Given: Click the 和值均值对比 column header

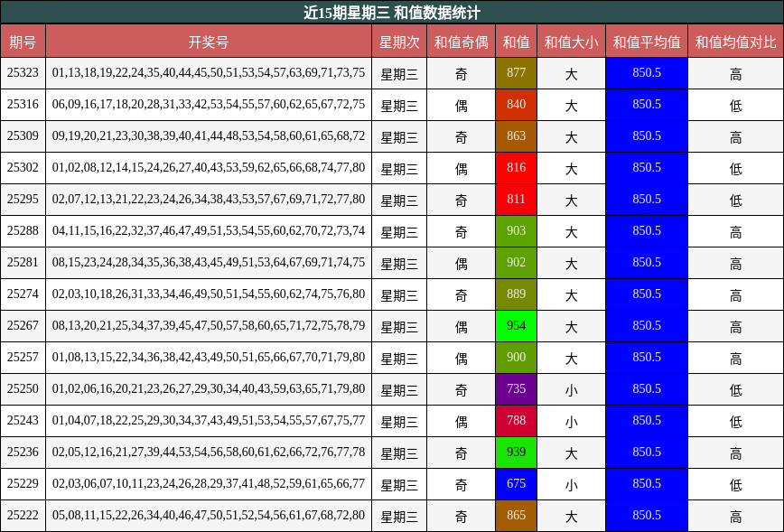Looking at the screenshot, I should tap(734, 41).
